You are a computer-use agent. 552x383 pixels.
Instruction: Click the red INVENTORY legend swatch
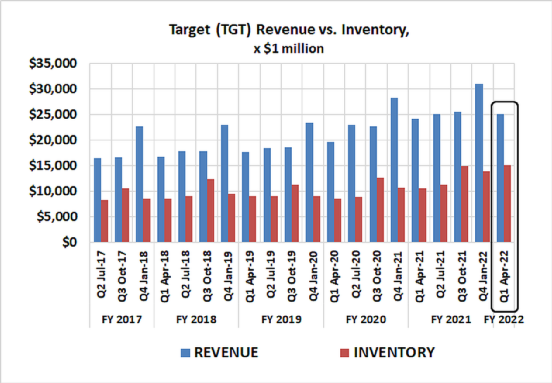tap(344, 353)
